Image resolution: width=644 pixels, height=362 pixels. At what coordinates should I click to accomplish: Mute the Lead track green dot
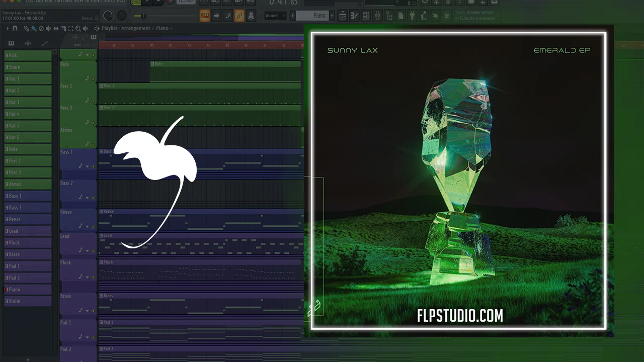coord(93,250)
